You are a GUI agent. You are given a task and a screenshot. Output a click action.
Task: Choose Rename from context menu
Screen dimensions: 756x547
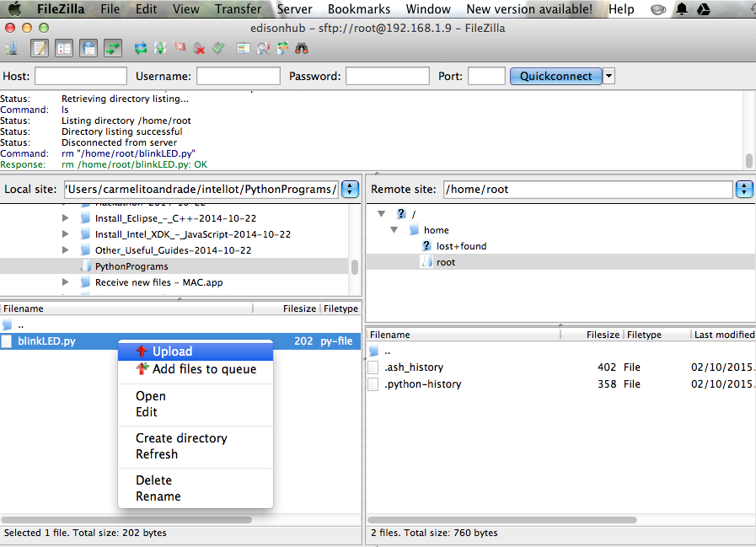pyautogui.click(x=196, y=496)
